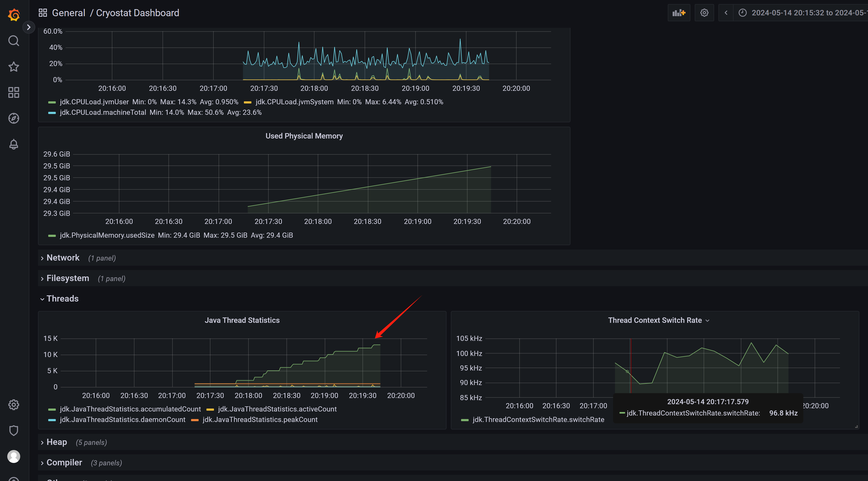868x481 pixels.
Task: Expand the sidebar with arrow toggle
Action: (x=29, y=27)
